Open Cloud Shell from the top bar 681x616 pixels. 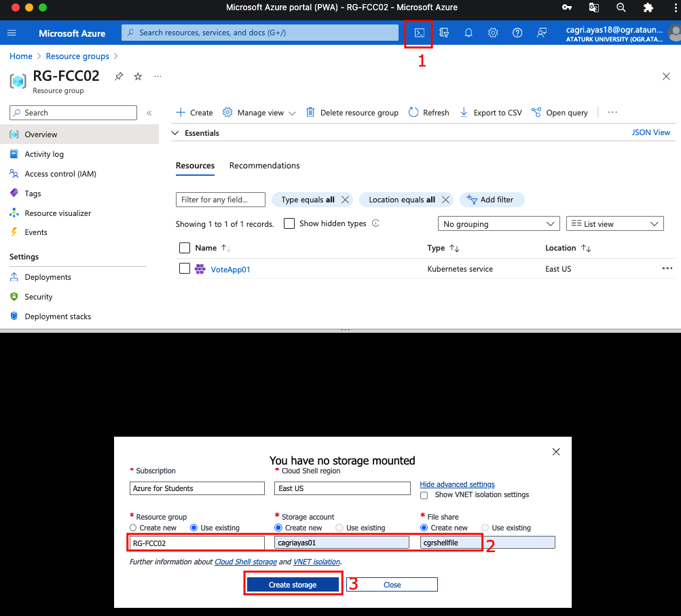[x=419, y=33]
